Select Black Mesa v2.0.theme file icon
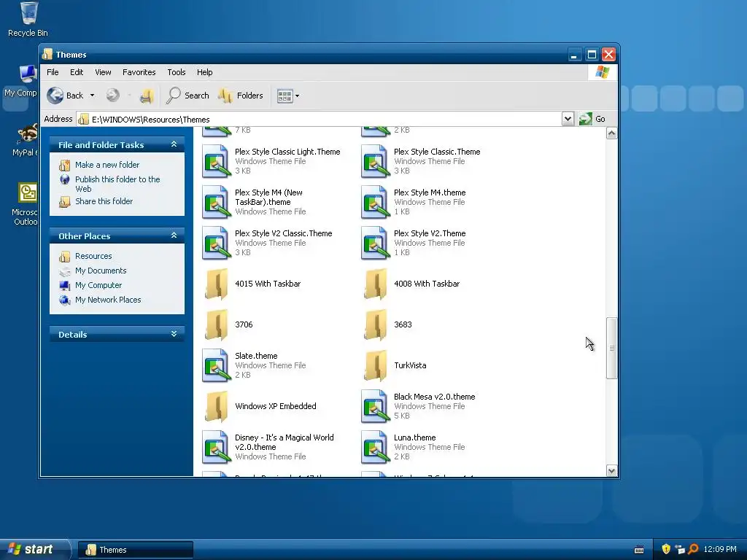 click(x=376, y=407)
